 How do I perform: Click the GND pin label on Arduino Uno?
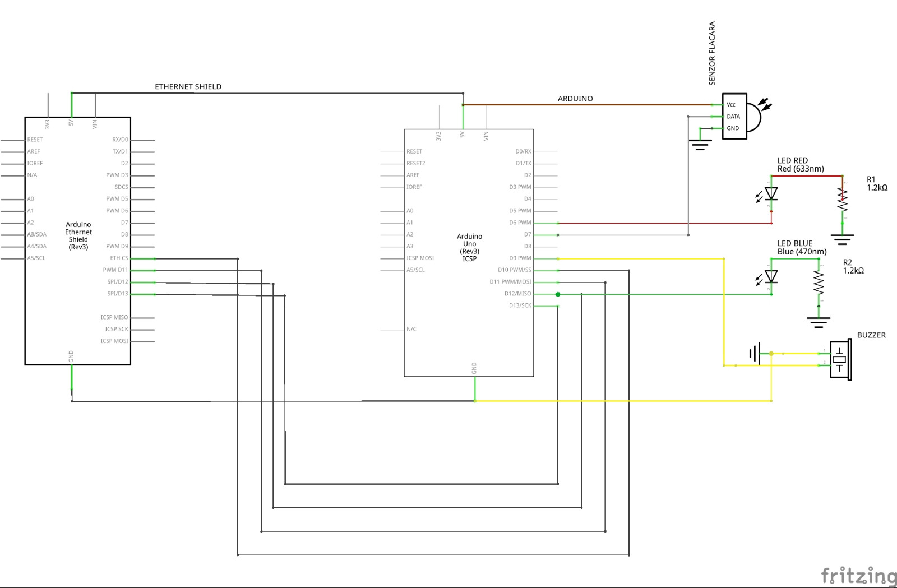click(474, 368)
